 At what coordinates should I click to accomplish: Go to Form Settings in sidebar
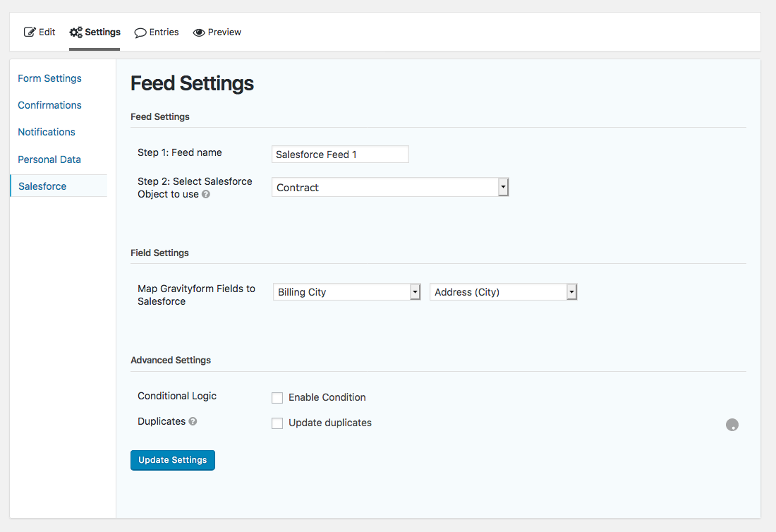pyautogui.click(x=49, y=78)
